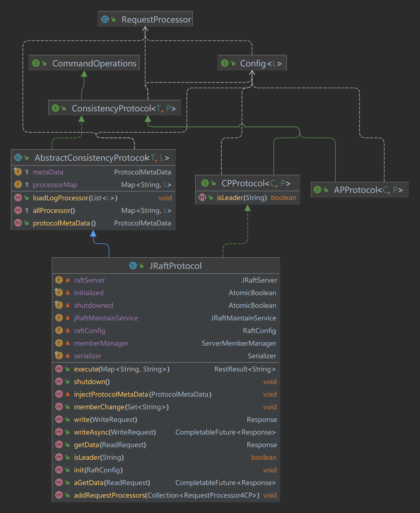The width and height of the screenshot is (420, 513).
Task: Select ConsistencyProtocol<T, P> node
Action: (x=115, y=108)
